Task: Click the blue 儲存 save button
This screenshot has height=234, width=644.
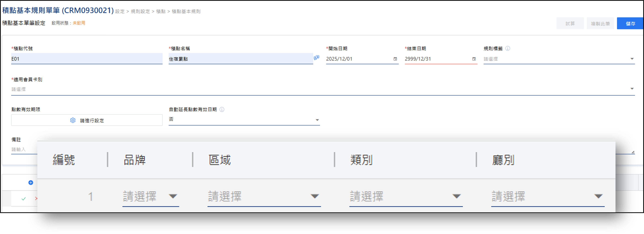Action: (x=630, y=23)
